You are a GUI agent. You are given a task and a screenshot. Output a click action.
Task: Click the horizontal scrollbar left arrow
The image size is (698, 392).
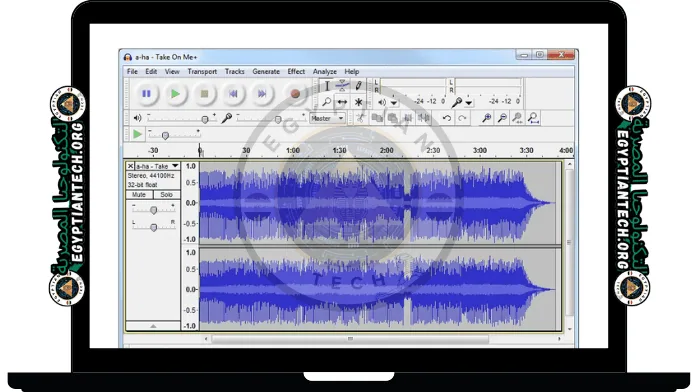tap(206, 339)
